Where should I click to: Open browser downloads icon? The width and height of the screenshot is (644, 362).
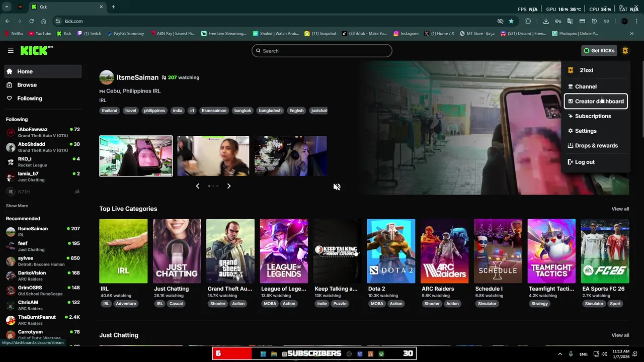coord(546,21)
